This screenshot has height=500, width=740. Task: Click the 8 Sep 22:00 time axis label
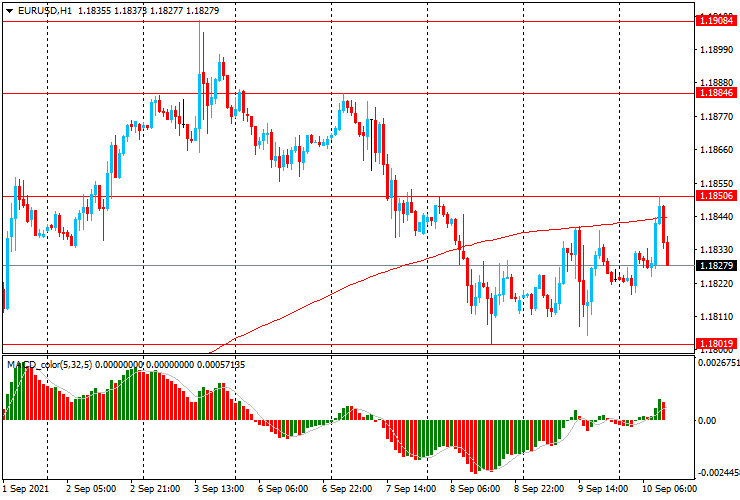coord(539,489)
